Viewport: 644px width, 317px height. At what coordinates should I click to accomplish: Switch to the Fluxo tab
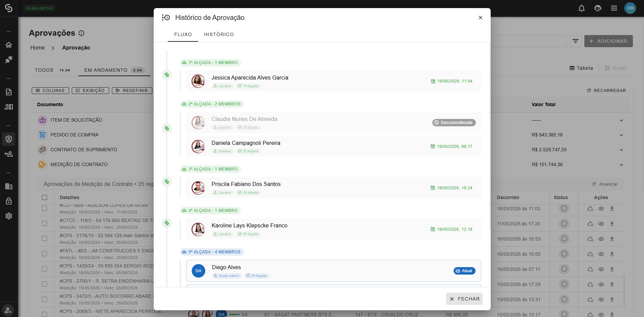pos(183,34)
